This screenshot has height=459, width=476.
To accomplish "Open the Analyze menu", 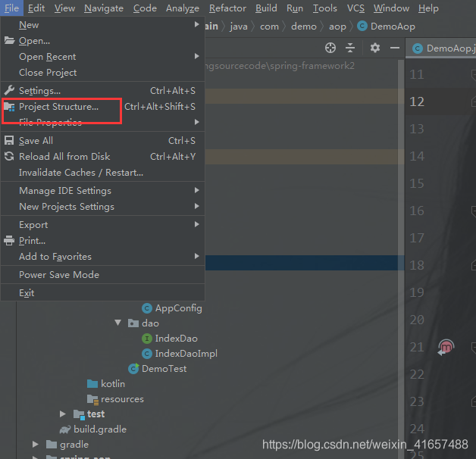I will (183, 8).
